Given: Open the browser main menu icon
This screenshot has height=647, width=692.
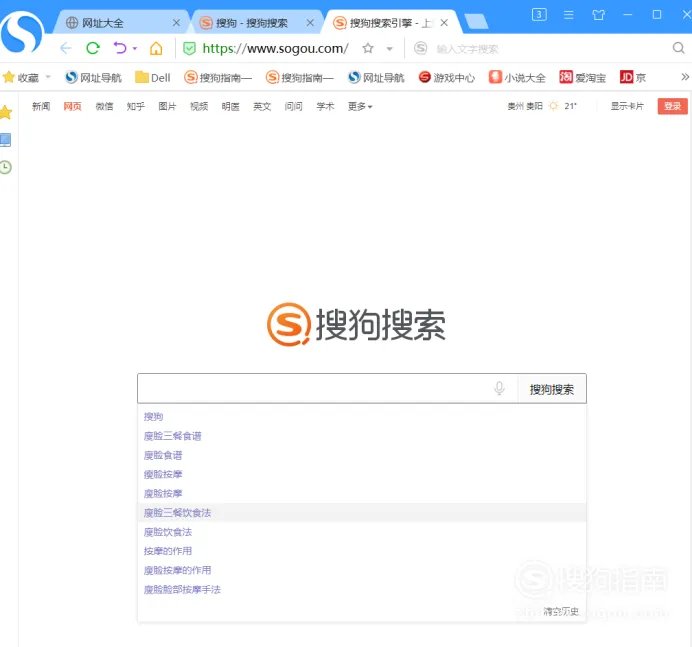Looking at the screenshot, I should pos(569,15).
